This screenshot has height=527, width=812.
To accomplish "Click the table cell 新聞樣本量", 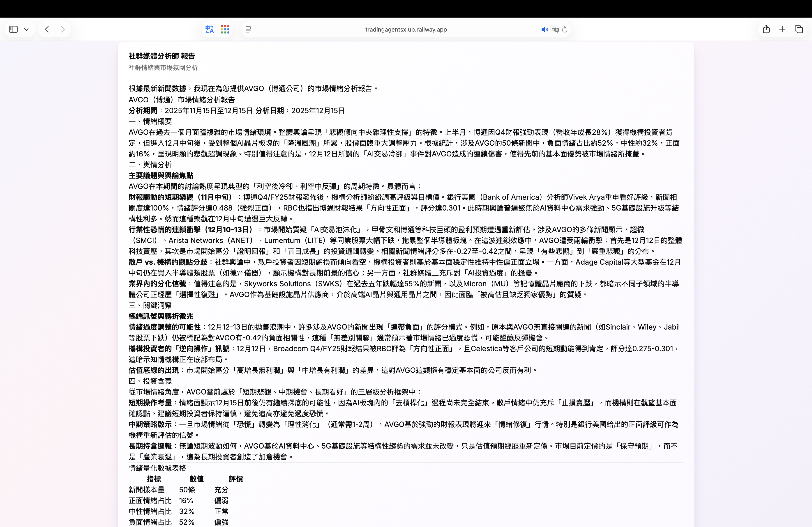I will (147, 490).
